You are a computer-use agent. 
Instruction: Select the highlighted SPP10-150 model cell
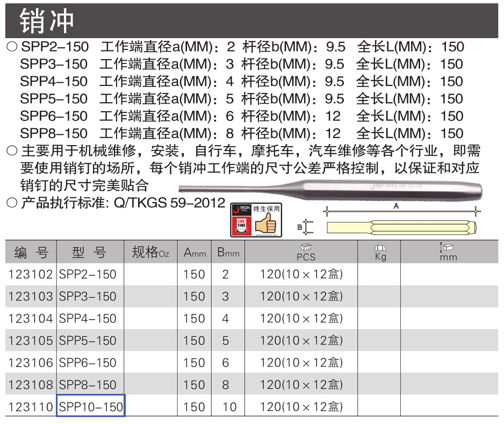click(91, 406)
